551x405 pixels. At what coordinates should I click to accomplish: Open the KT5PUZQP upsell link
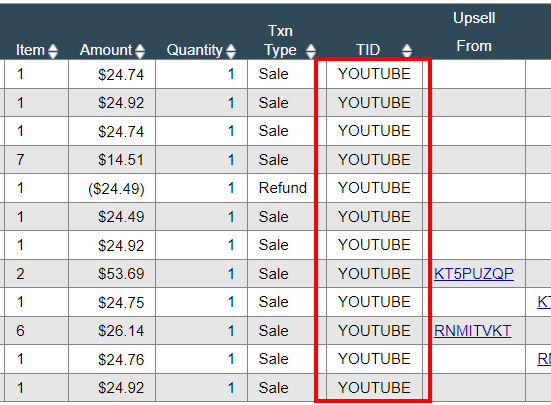[474, 274]
